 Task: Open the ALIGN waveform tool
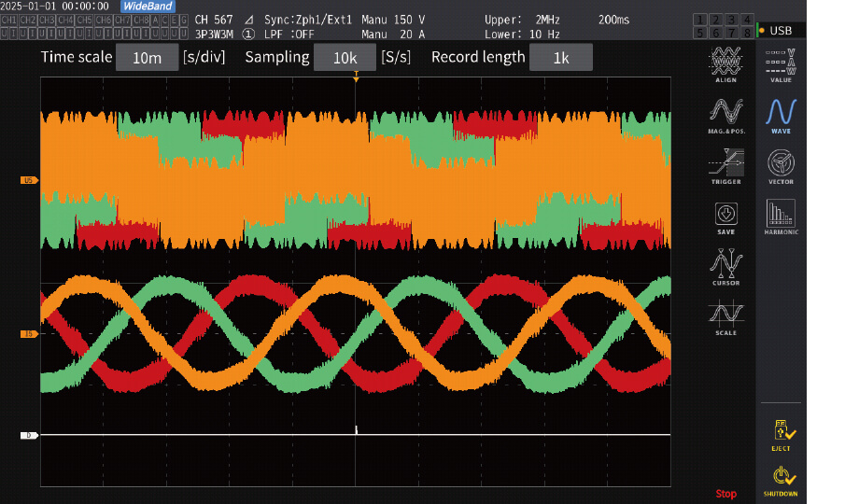tap(725, 64)
